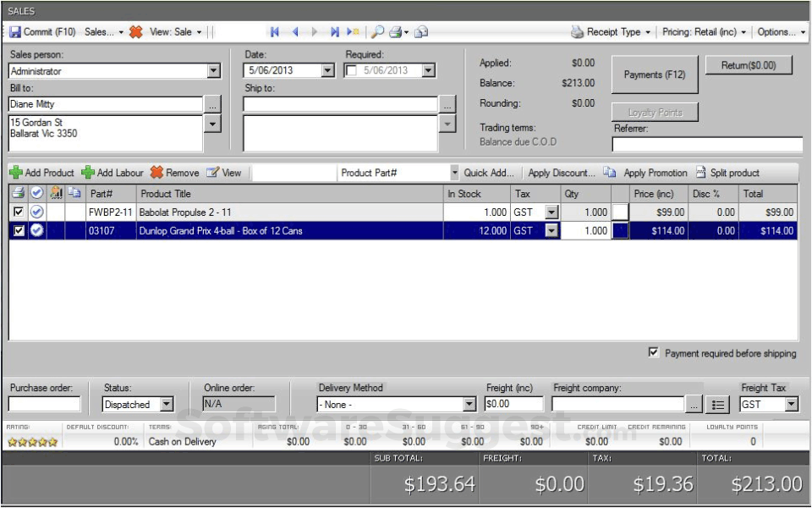The height and width of the screenshot is (508, 812).
Task: Click the product search box beside View
Action: (294, 173)
